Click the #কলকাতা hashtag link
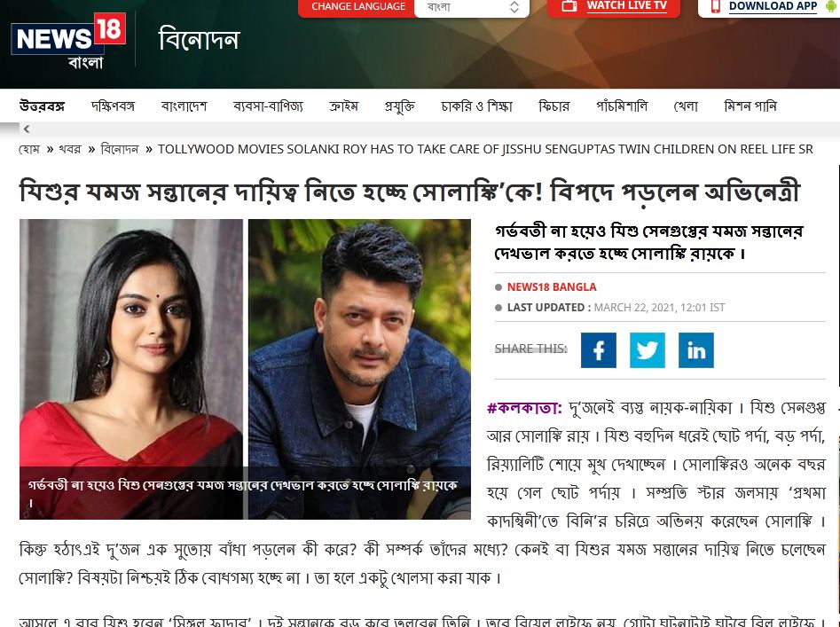 tap(524, 408)
